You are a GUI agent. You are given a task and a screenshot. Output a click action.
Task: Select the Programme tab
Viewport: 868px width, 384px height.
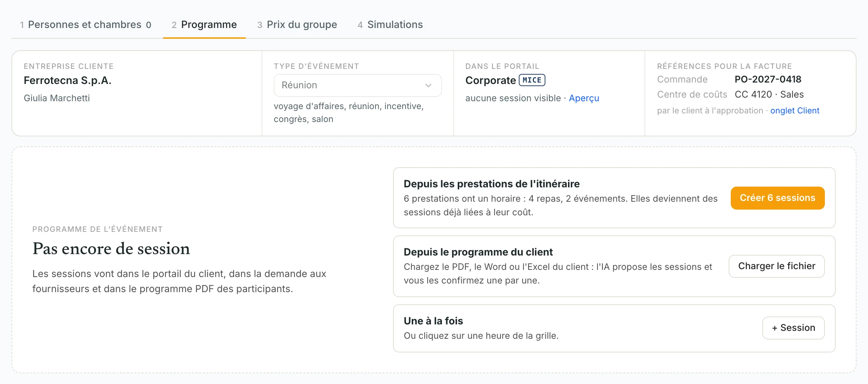pyautogui.click(x=204, y=24)
